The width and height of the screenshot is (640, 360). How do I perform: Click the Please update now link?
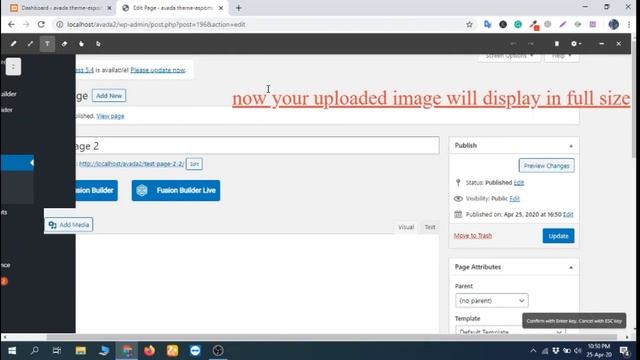coord(158,70)
